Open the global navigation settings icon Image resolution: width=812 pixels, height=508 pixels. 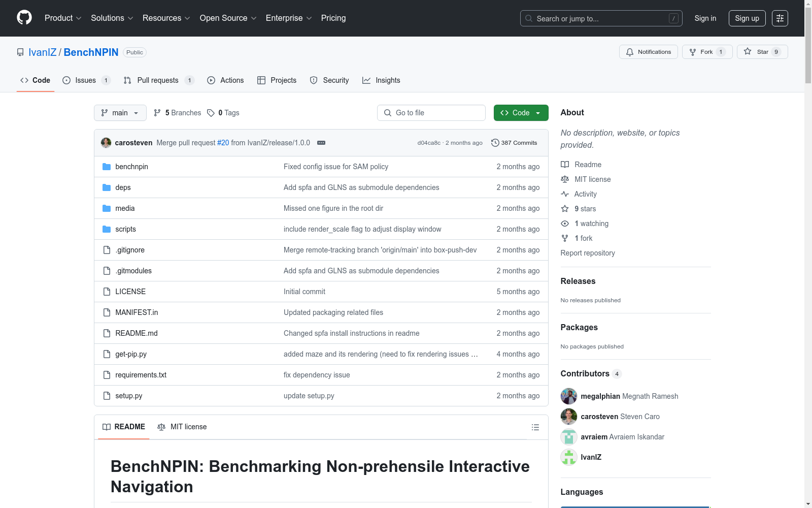click(x=780, y=18)
